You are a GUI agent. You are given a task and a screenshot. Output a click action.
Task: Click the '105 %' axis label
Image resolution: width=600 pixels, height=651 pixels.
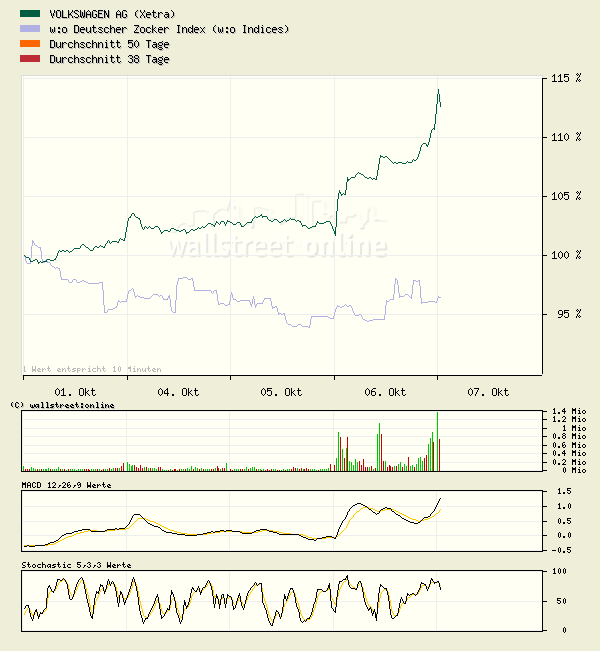click(566, 196)
